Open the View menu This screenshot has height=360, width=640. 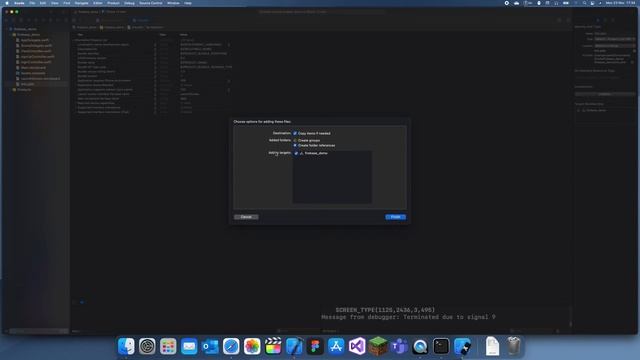click(55, 3)
